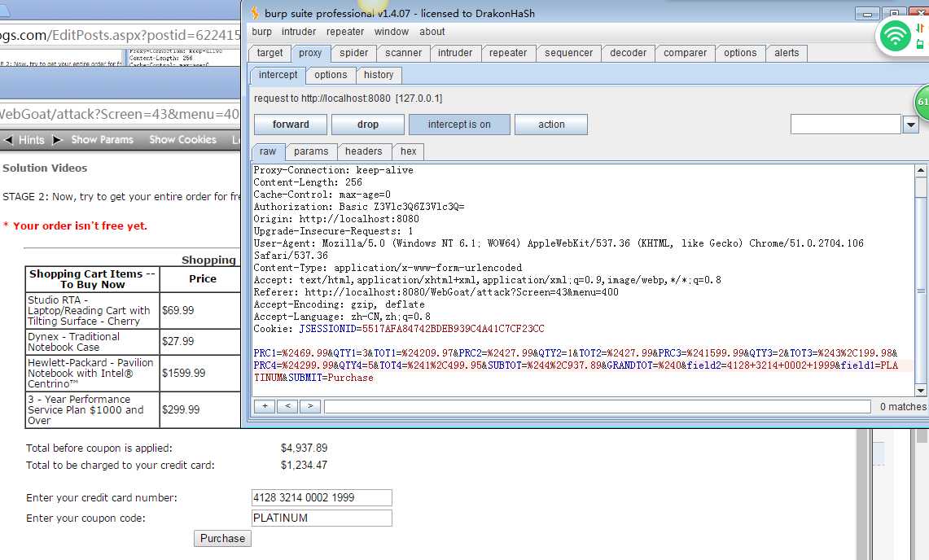The image size is (929, 560).
Task: Click the Purchase button on WebGoat page
Action: point(222,538)
